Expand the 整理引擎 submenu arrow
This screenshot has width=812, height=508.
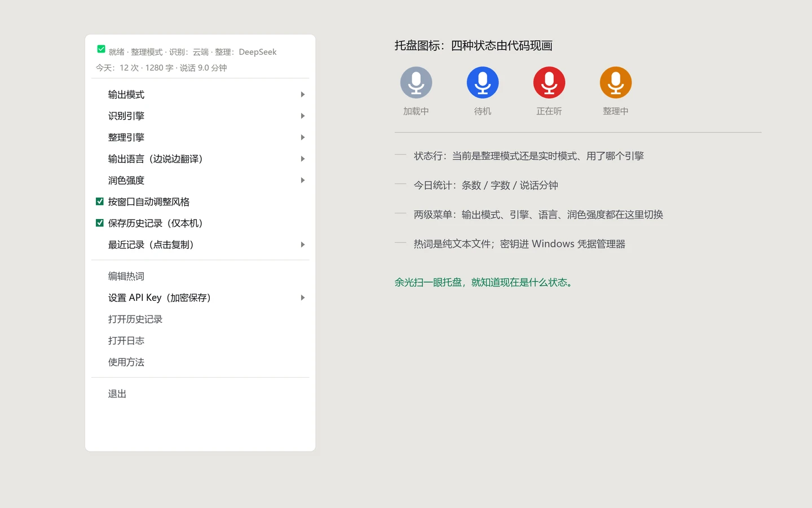click(303, 137)
